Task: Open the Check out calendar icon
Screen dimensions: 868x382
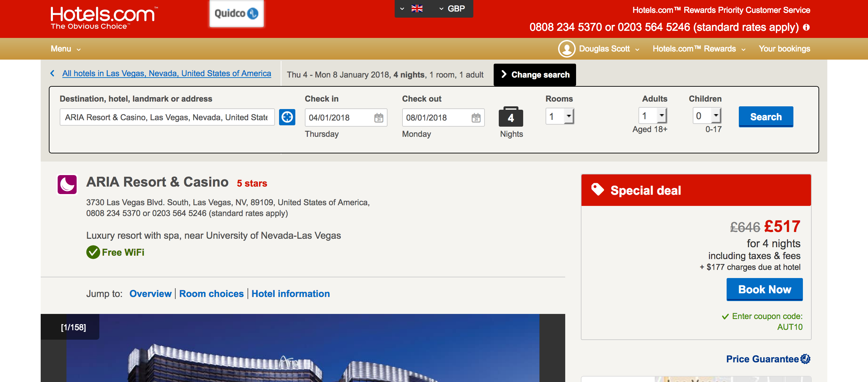Action: click(476, 118)
